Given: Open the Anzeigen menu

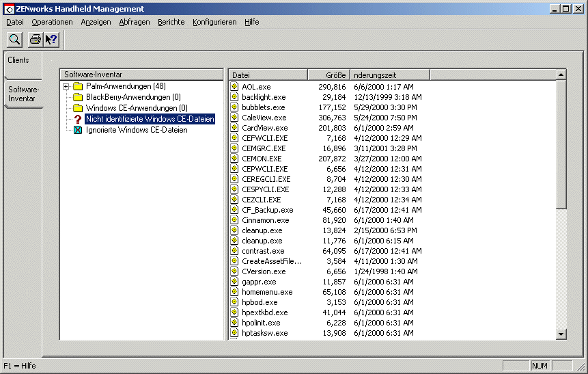Looking at the screenshot, I should [x=96, y=22].
